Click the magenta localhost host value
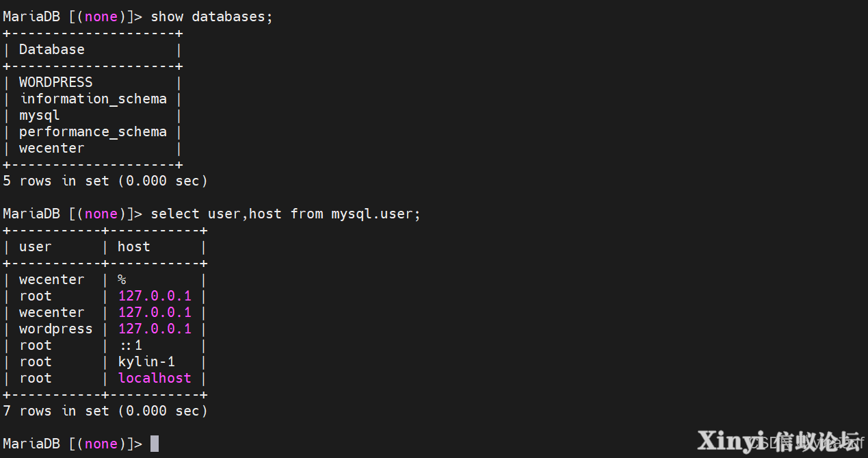The image size is (868, 458). tap(155, 378)
